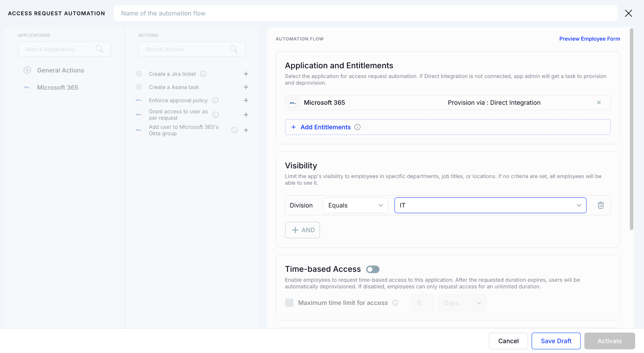Select Microsoft 365 in Applications list
Viewport: 644px width, 353px height.
58,87
